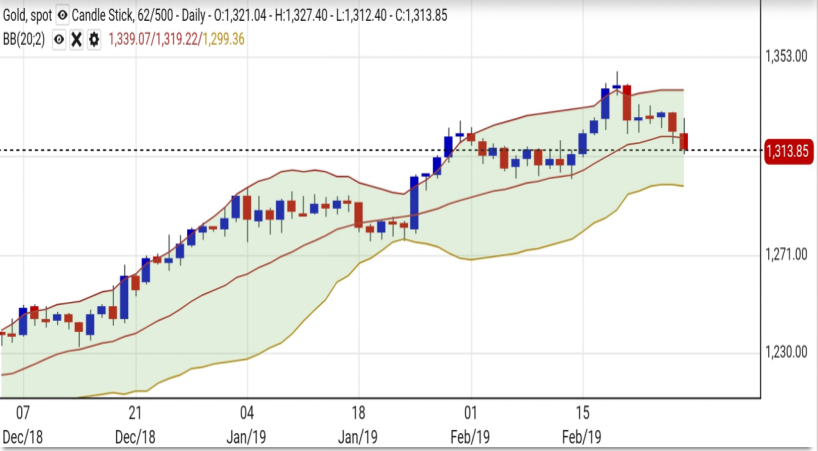Remove the BB(20;2) indicator with X icon
Viewport: 818px width, 451px height.
coord(76,39)
